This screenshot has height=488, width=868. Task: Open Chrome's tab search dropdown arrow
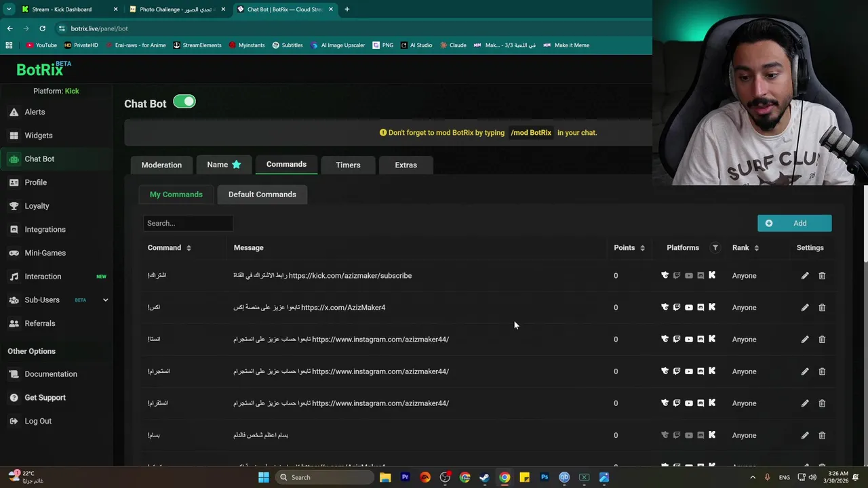coord(9,9)
